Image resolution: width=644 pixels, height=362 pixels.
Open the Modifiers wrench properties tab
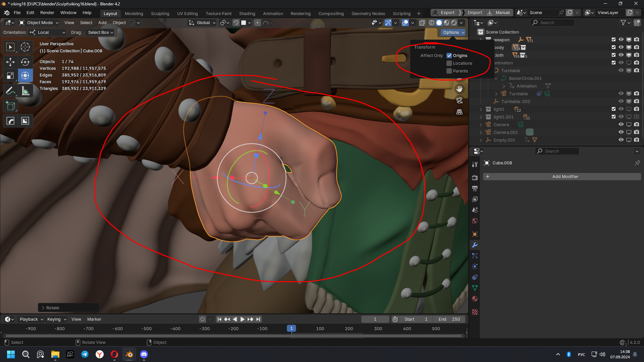point(475,245)
